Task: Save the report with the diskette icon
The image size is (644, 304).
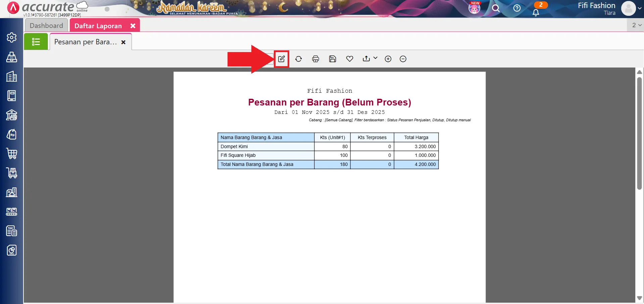Action: point(332,59)
